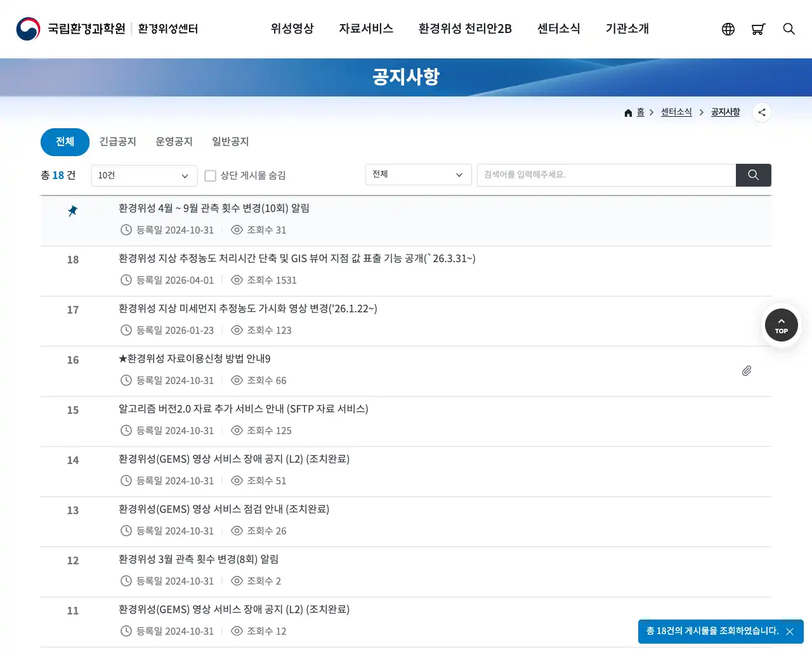The image size is (812, 650).
Task: Click row number 15
Action: click(x=73, y=410)
